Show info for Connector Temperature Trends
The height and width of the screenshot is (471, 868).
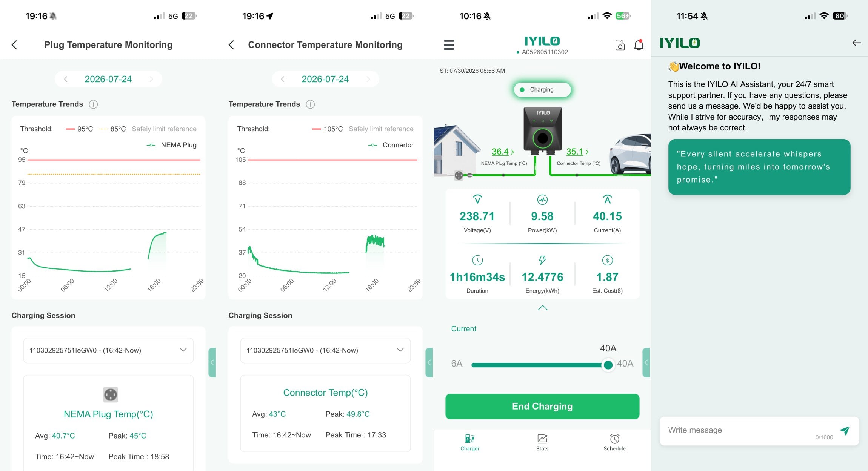tap(310, 104)
